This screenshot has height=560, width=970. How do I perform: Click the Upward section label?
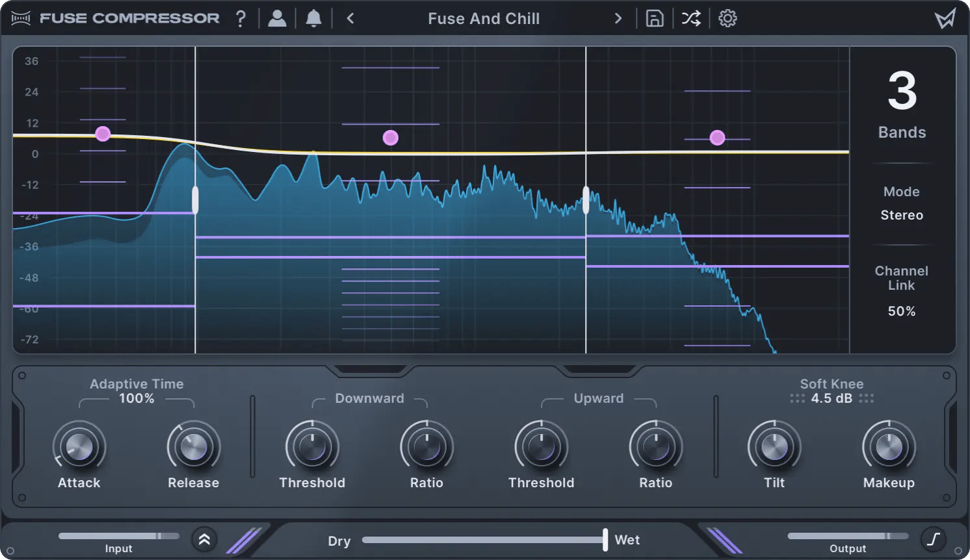pyautogui.click(x=598, y=398)
